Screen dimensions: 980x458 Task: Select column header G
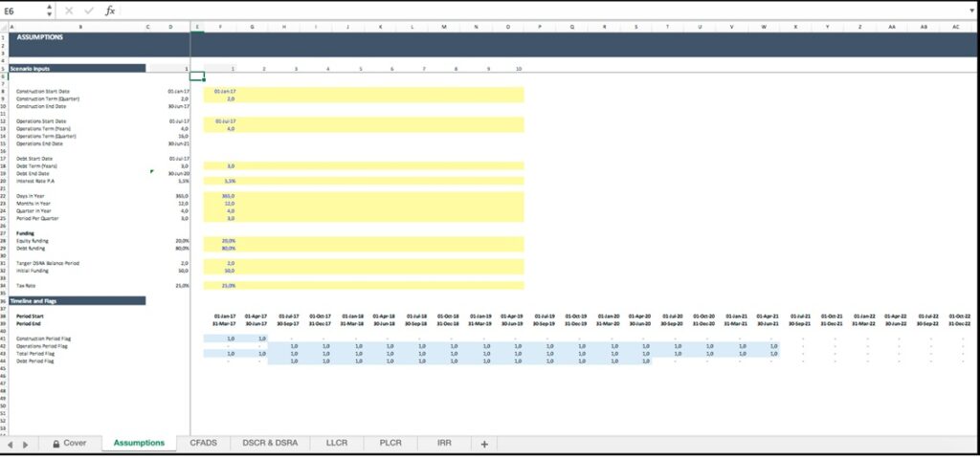pos(253,27)
